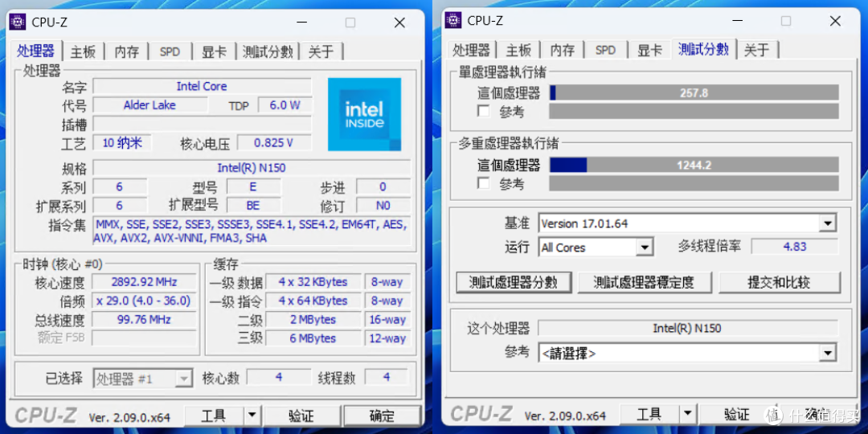Click the 指令集 instruction list text
868x434 pixels.
[252, 231]
